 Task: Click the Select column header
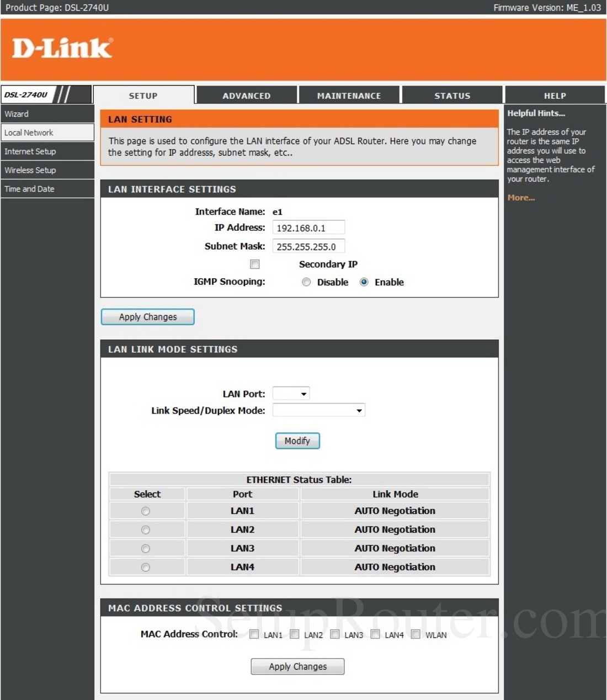click(x=147, y=494)
